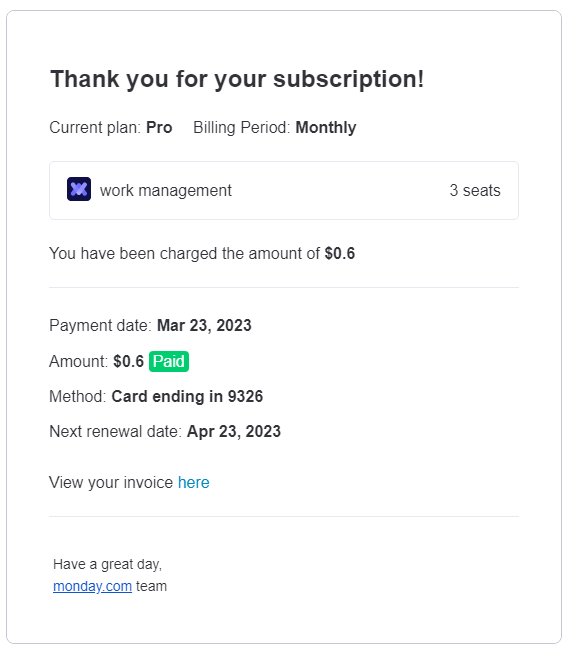Click the work management product logo icon
577x647 pixels.
[x=79, y=189]
